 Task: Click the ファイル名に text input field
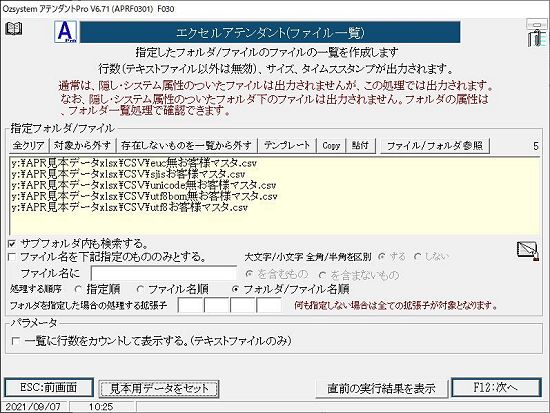(x=164, y=274)
